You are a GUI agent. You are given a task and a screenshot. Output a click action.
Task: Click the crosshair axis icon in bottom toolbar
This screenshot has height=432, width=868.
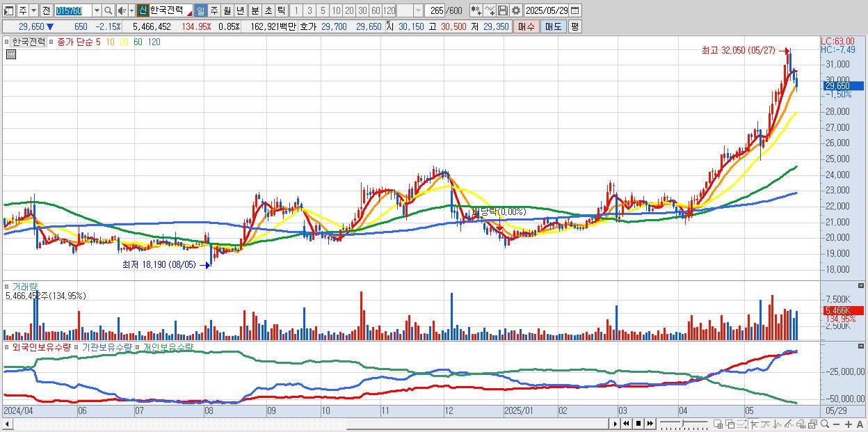pyautogui.click(x=754, y=424)
